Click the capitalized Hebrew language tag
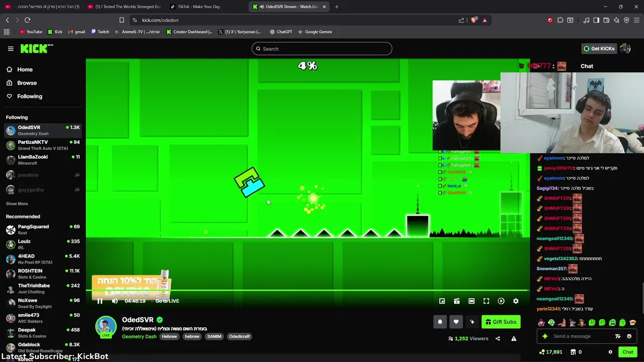This screenshot has height=362, width=644. pos(169,336)
